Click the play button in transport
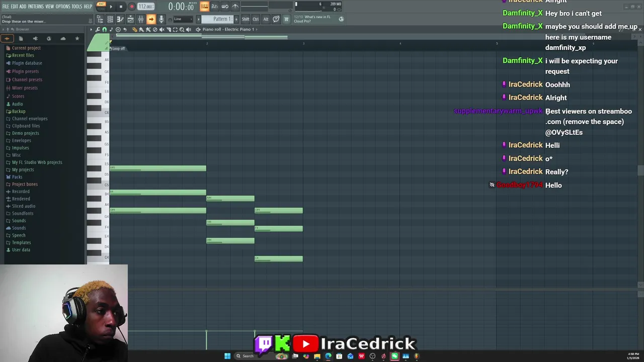 (x=111, y=7)
